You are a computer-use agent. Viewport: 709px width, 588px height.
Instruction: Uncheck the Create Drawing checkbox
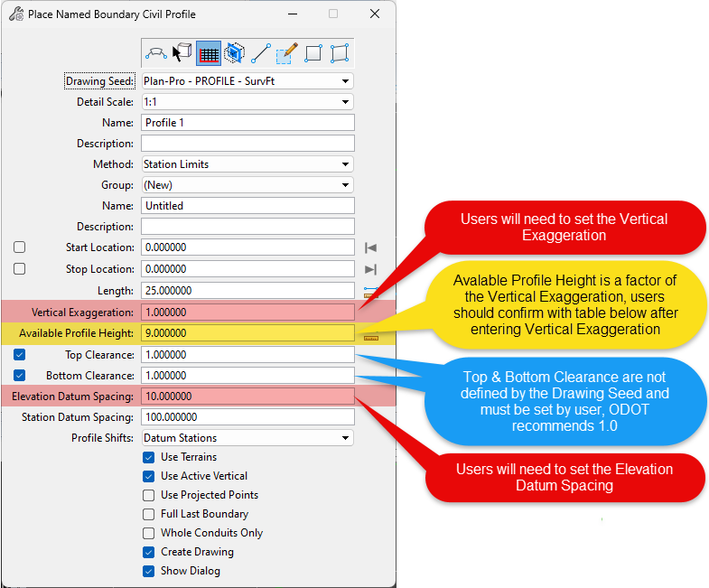coord(148,552)
